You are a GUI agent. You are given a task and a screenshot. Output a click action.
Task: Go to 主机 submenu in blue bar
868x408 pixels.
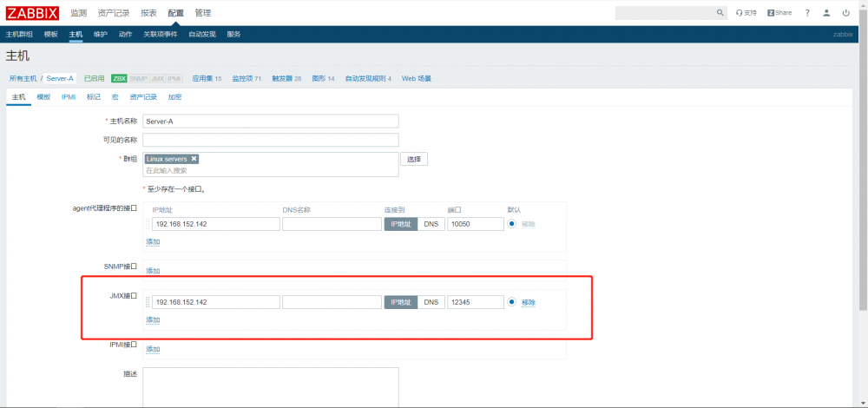point(76,35)
